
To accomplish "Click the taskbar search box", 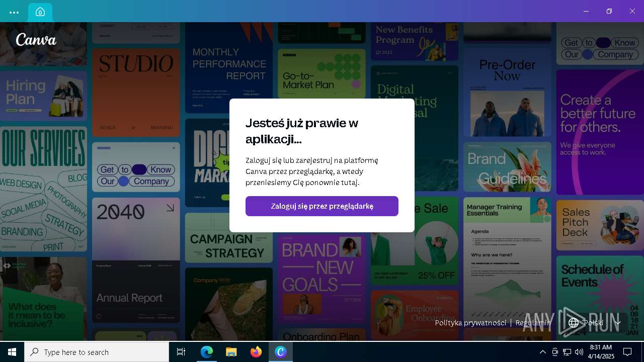I will (x=97, y=352).
